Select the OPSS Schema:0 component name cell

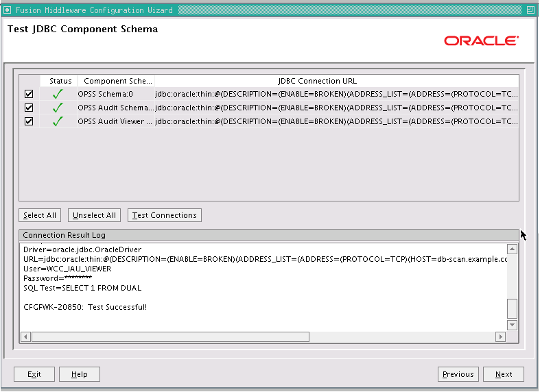(x=116, y=94)
